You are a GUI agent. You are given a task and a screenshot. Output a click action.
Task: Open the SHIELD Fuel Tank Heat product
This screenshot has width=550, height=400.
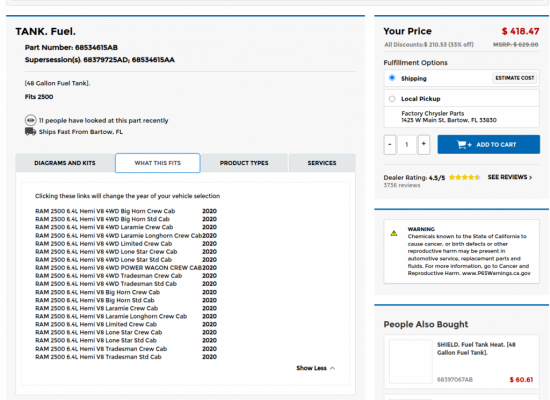[x=476, y=348]
